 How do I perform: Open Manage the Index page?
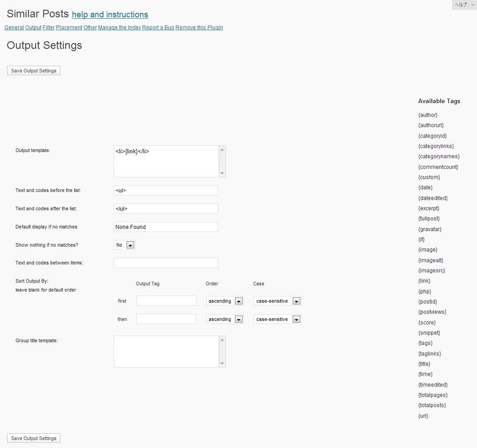point(119,28)
